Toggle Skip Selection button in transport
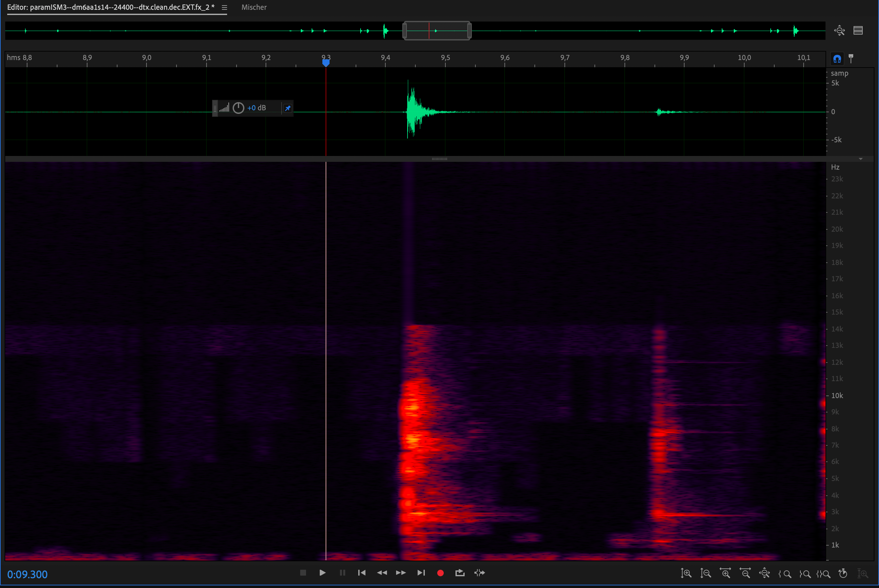 coord(480,573)
